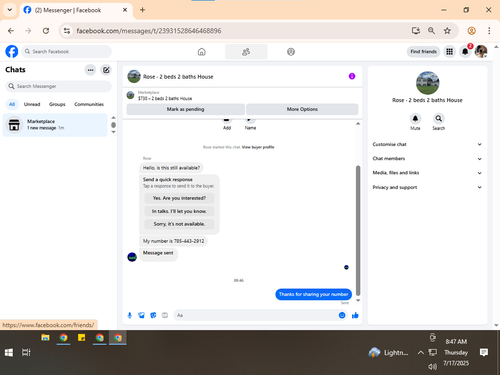Open Chats options three-dot icon

(90, 70)
